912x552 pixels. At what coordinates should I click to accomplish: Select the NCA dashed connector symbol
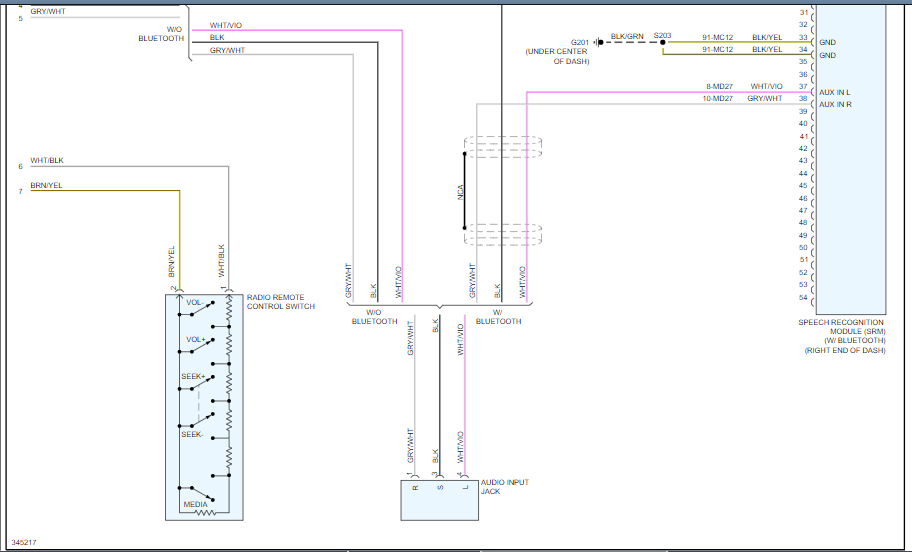[464, 191]
